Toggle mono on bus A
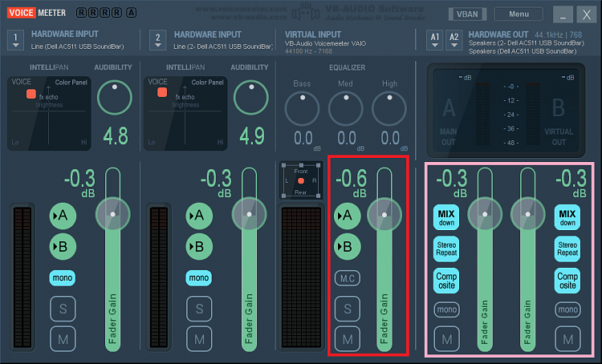This screenshot has width=602, height=364. (x=447, y=309)
